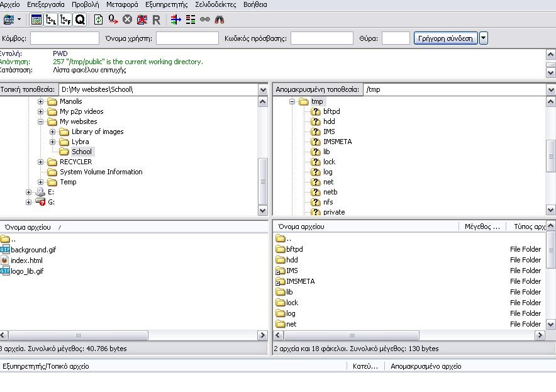Image resolution: width=556 pixels, height=392 pixels.
Task: Expand the My p2p videos folder
Action: 40,111
